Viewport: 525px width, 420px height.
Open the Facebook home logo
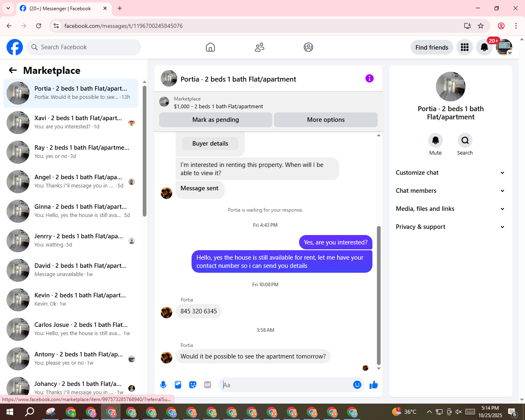(x=15, y=47)
